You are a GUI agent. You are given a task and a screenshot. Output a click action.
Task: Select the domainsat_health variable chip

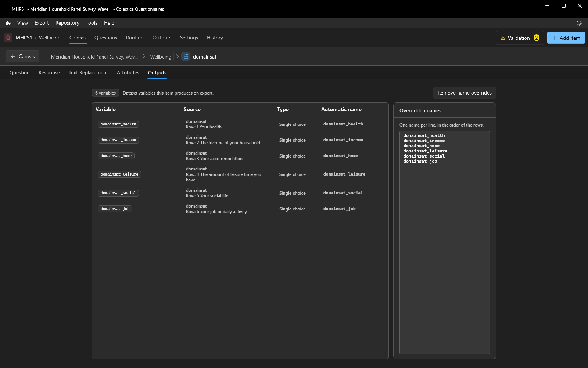pyautogui.click(x=118, y=124)
